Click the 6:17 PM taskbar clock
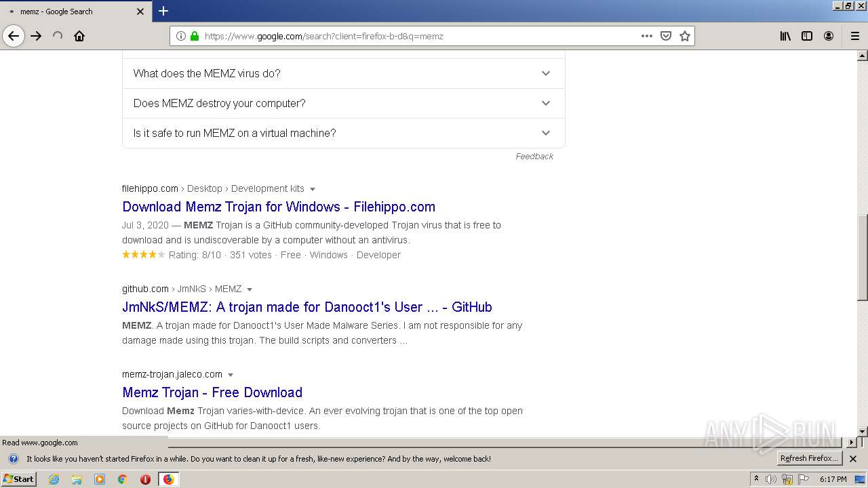 [833, 479]
